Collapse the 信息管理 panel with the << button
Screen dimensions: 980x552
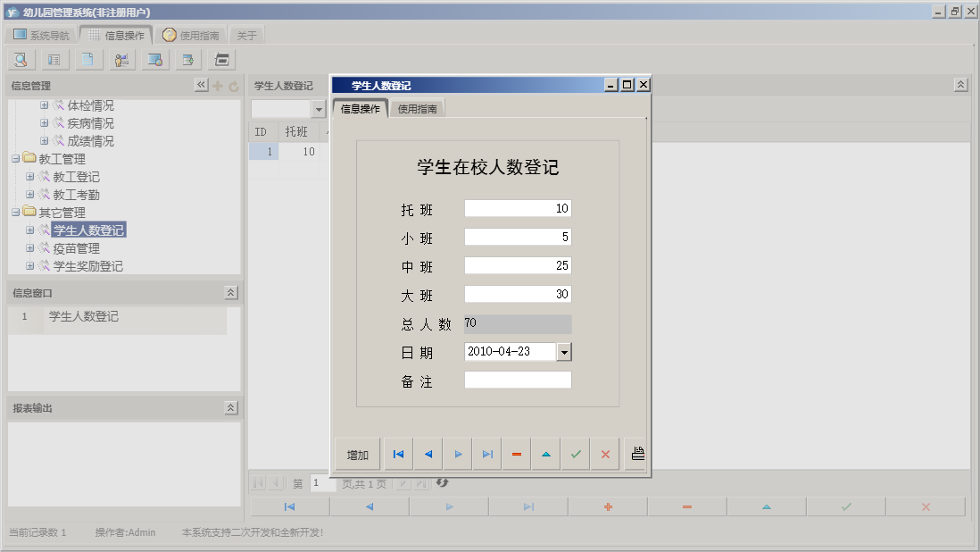point(202,85)
